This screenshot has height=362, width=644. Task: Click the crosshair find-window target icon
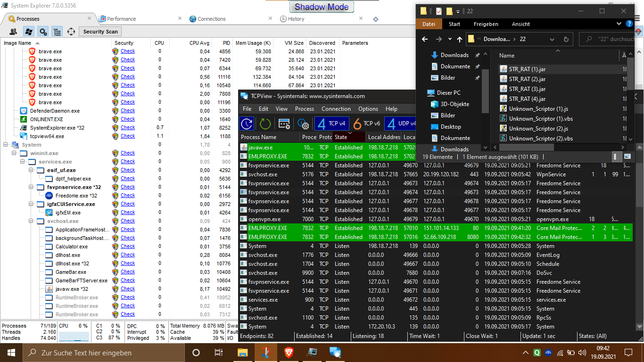point(71,32)
